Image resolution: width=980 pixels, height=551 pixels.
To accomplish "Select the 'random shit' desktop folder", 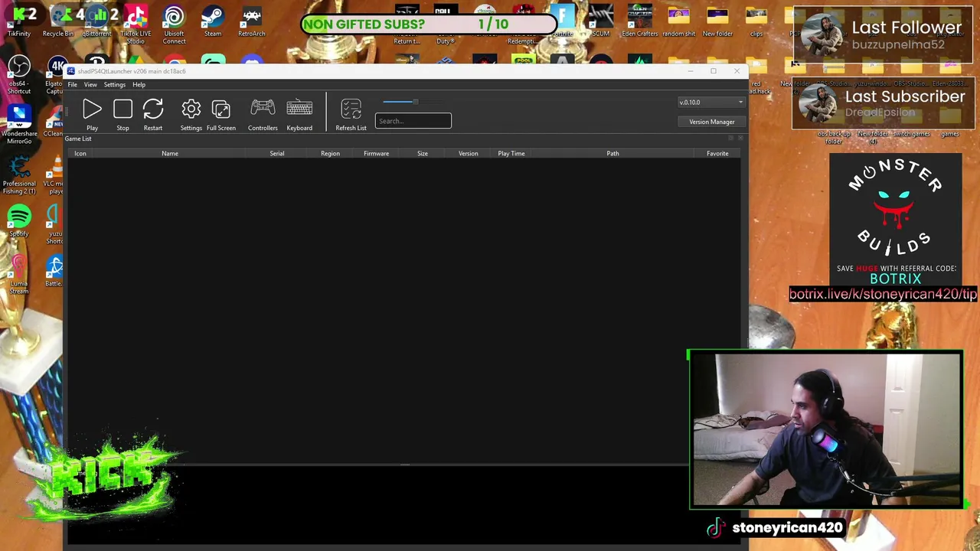I will pos(678,21).
